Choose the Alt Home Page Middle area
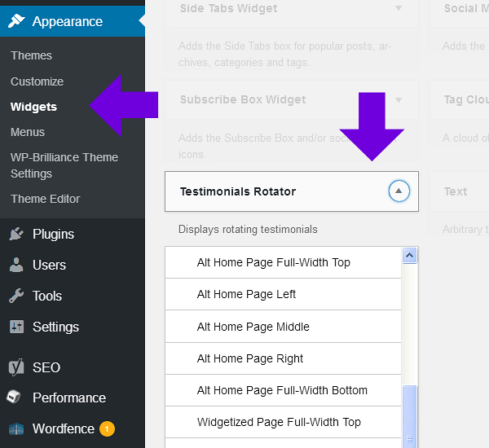The width and height of the screenshot is (489, 448). [x=253, y=327]
